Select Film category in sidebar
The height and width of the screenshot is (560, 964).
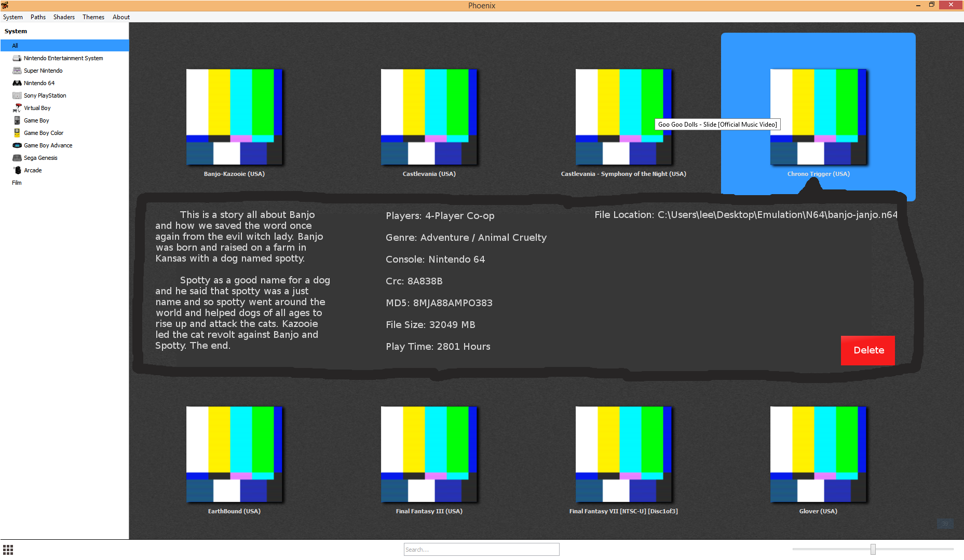(x=17, y=183)
